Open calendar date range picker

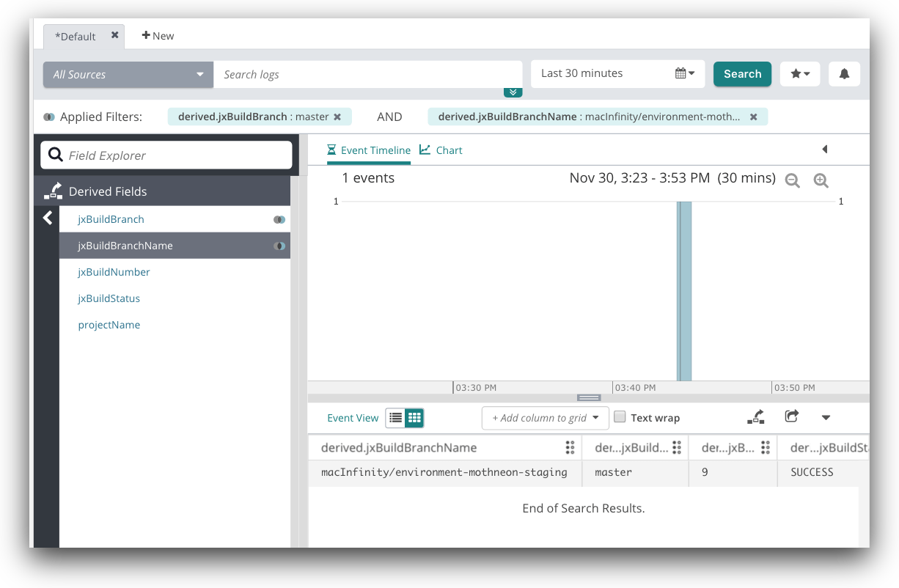coord(684,73)
